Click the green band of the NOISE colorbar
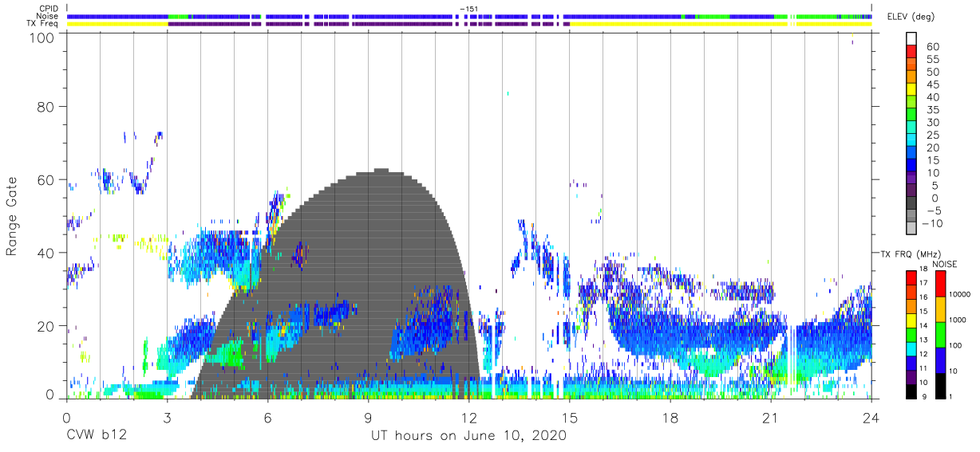Screen dimensions: 980x452 point(939,334)
